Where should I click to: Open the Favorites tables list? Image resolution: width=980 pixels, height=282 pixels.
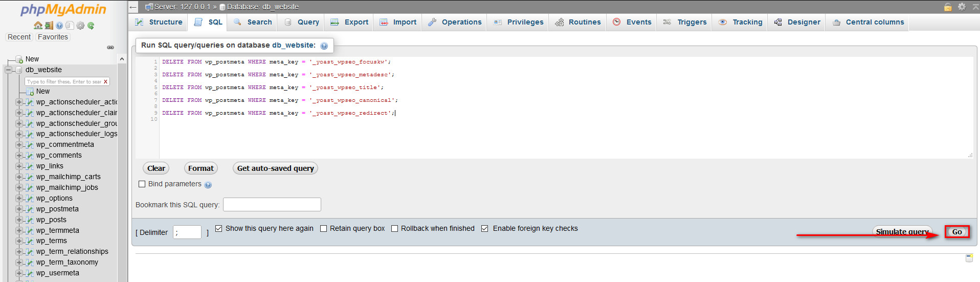tap(53, 37)
